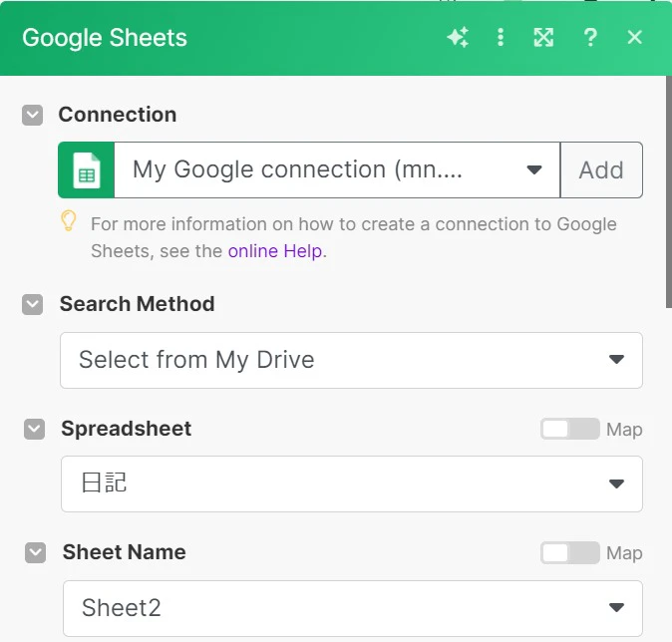Screen dimensions: 672x642
Task: Click the Search Method field label
Action: tap(138, 304)
